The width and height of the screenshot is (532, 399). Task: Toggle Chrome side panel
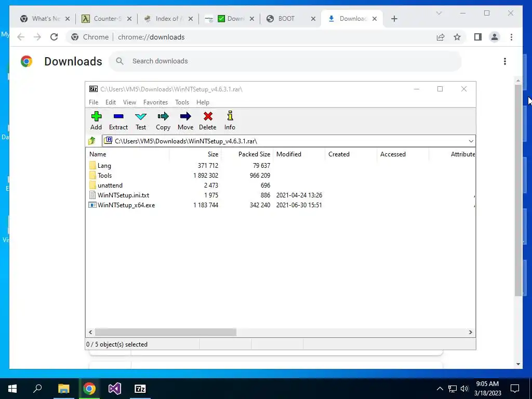click(x=478, y=37)
